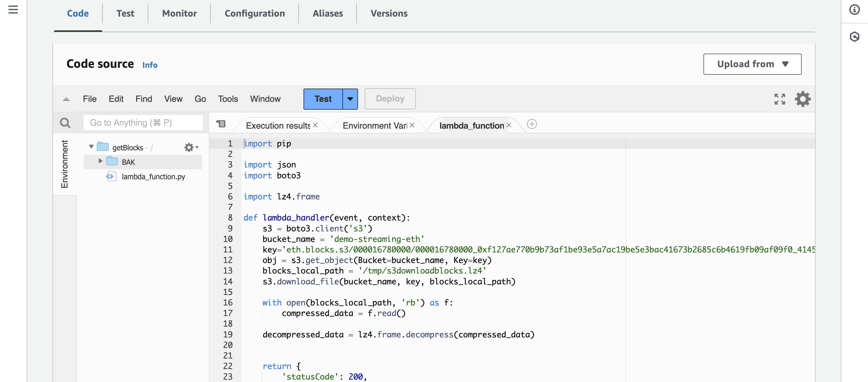This screenshot has width=868, height=382.
Task: Click the bucket_name 'demo-streaming-eth' line
Action: coord(343,239)
